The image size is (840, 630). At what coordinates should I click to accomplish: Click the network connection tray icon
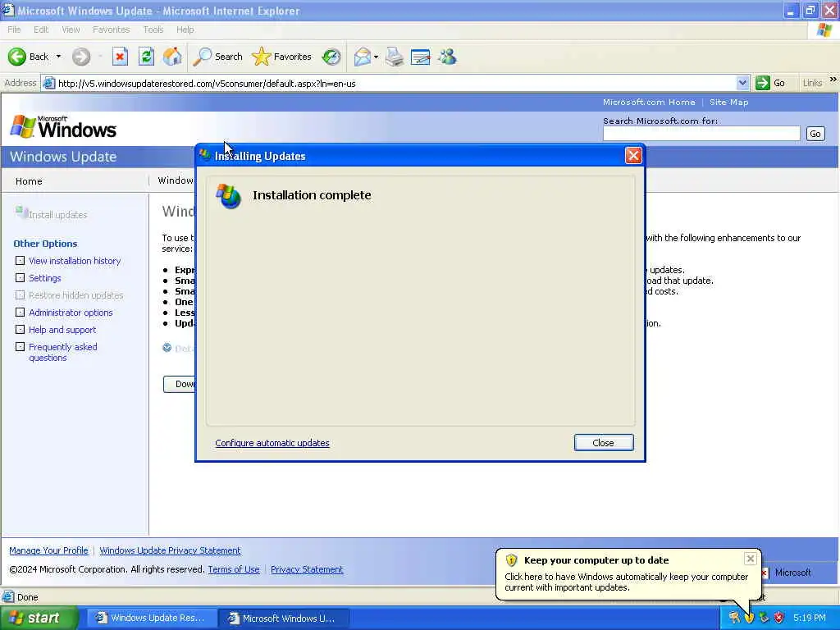[x=764, y=618]
